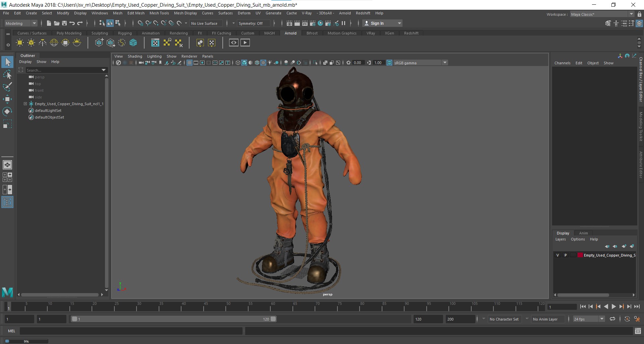Click the red layer color swatch

(x=580, y=255)
